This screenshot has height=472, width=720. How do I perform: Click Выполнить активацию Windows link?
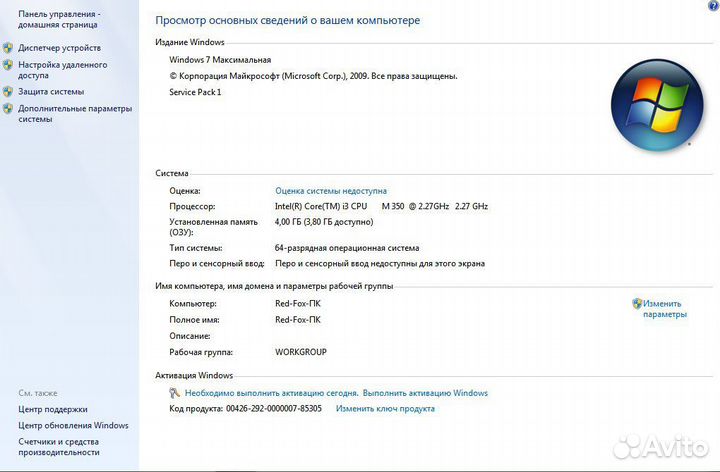[x=425, y=393]
